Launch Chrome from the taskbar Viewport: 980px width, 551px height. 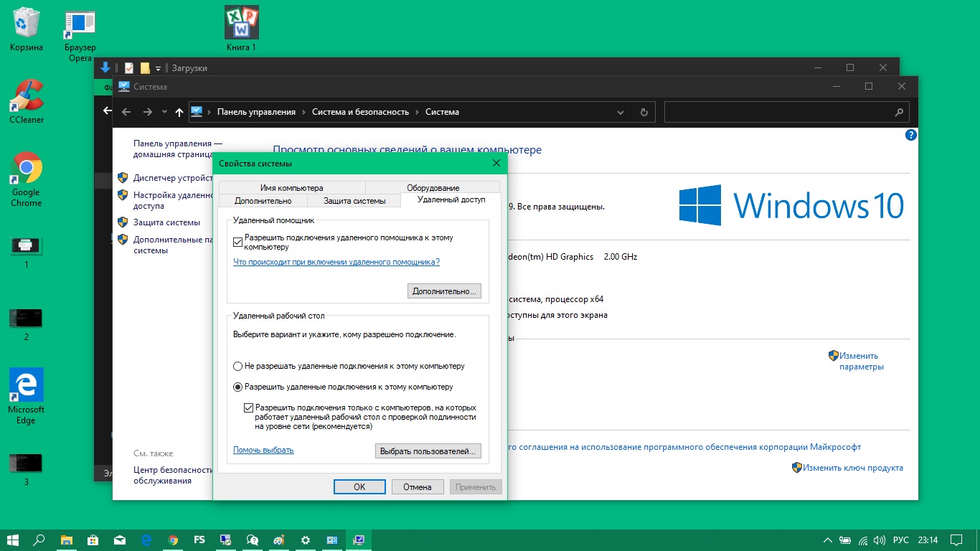tap(173, 540)
